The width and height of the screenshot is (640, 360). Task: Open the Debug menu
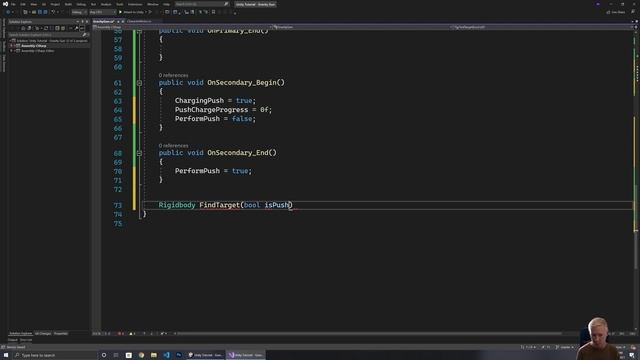pos(81,4)
